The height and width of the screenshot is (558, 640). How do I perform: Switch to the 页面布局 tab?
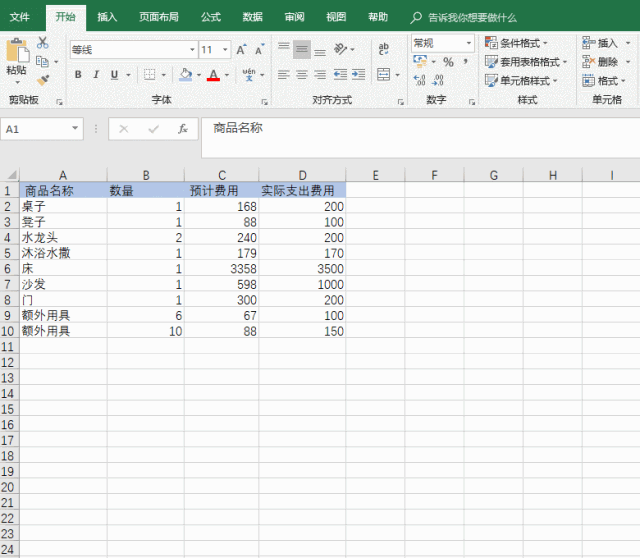pyautogui.click(x=159, y=17)
